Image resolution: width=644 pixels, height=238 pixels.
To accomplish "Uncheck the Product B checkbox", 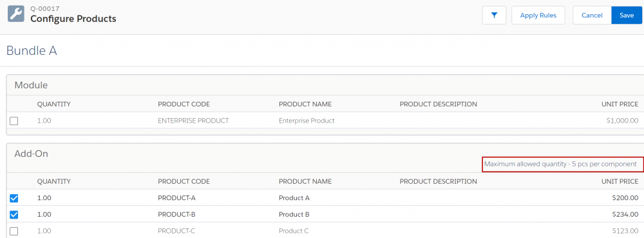I will point(14,215).
